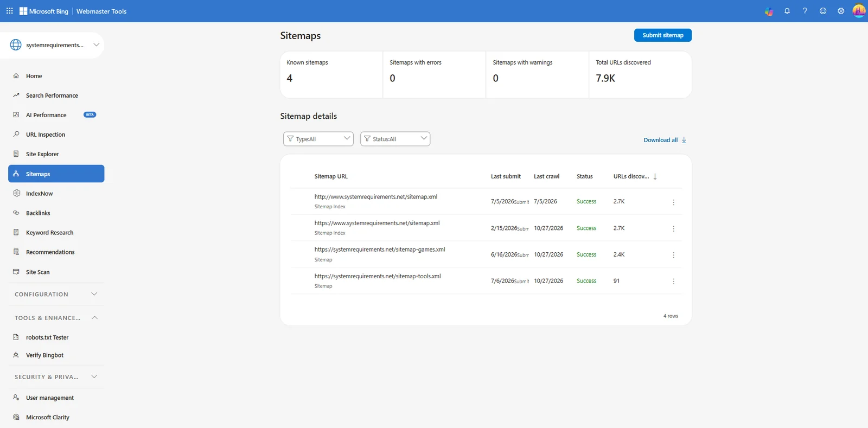868x428 pixels.
Task: Click the Submit sitemap button
Action: click(x=663, y=35)
